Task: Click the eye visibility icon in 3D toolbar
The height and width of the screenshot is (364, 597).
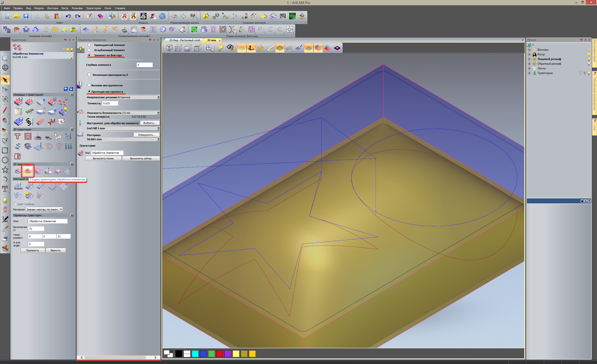Action: coord(230,48)
